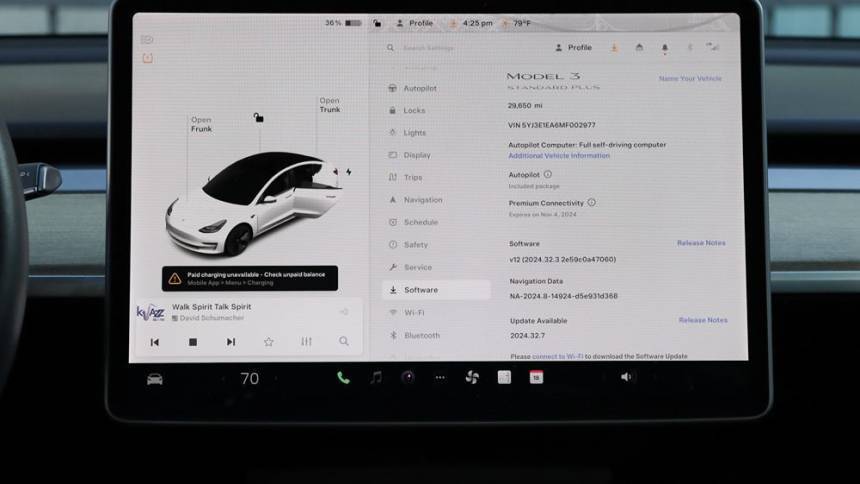Select the highlighted Software menu item
The height and width of the screenshot is (484, 860).
436,290
